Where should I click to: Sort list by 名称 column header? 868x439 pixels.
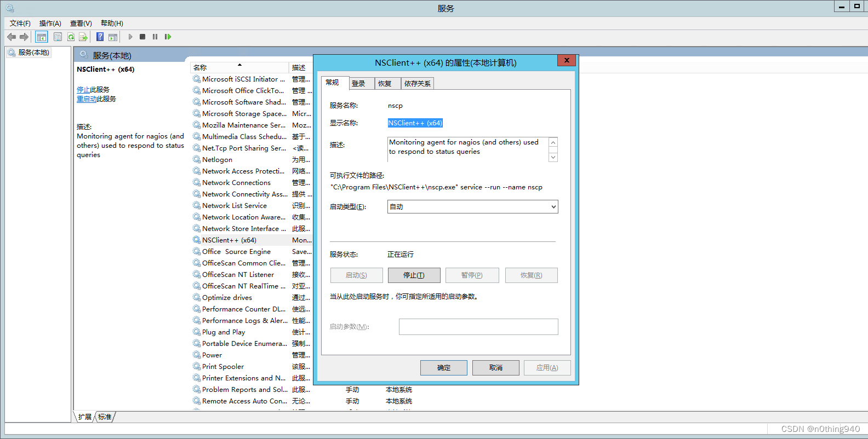(x=239, y=67)
